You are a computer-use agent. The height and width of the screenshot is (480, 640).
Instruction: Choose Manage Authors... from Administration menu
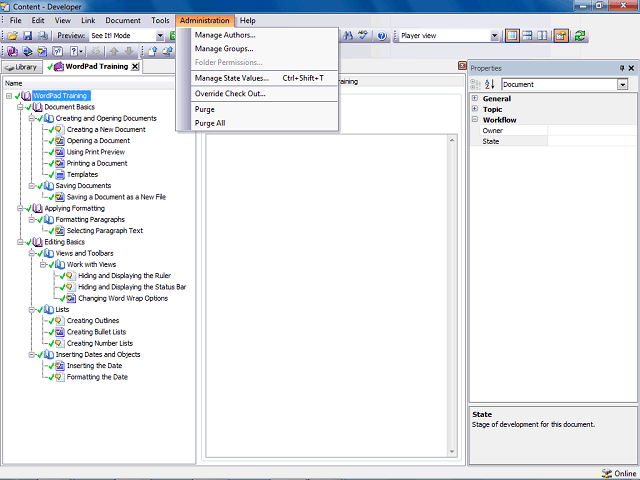[x=264, y=35]
